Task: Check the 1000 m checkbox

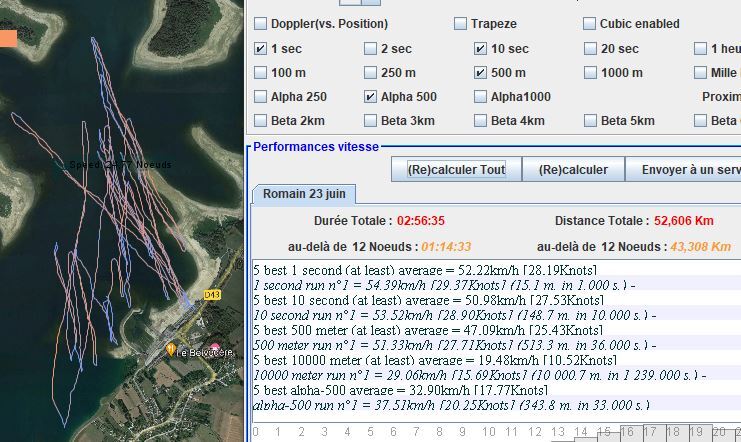Action: click(590, 72)
